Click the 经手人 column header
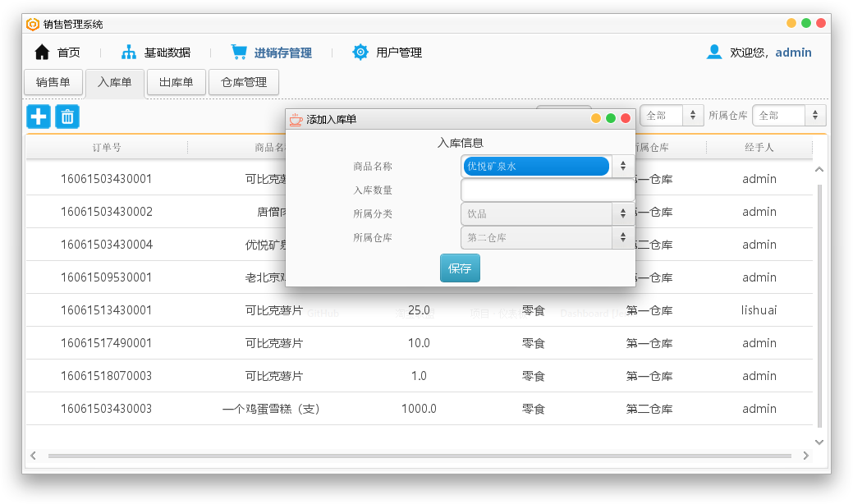The width and height of the screenshot is (853, 504). pos(759,147)
